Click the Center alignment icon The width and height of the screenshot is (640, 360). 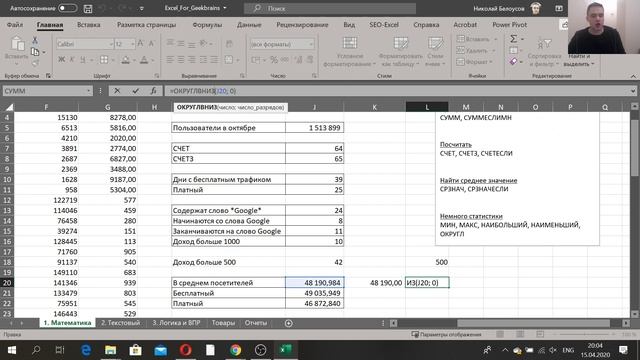pyautogui.click(x=181, y=60)
